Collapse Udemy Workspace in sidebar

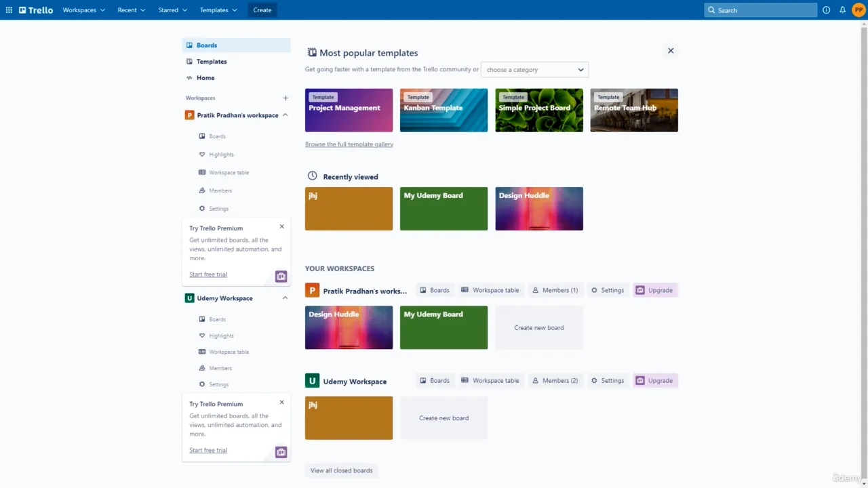(285, 298)
